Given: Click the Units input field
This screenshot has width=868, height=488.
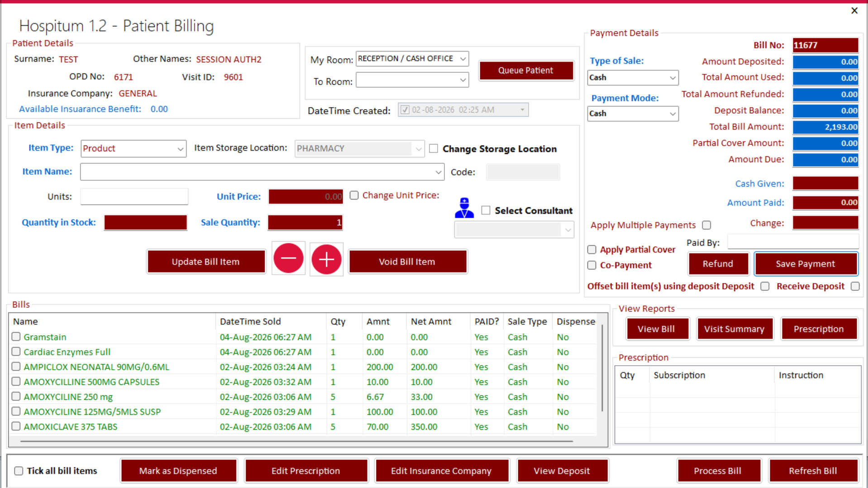Looking at the screenshot, I should pos(134,196).
